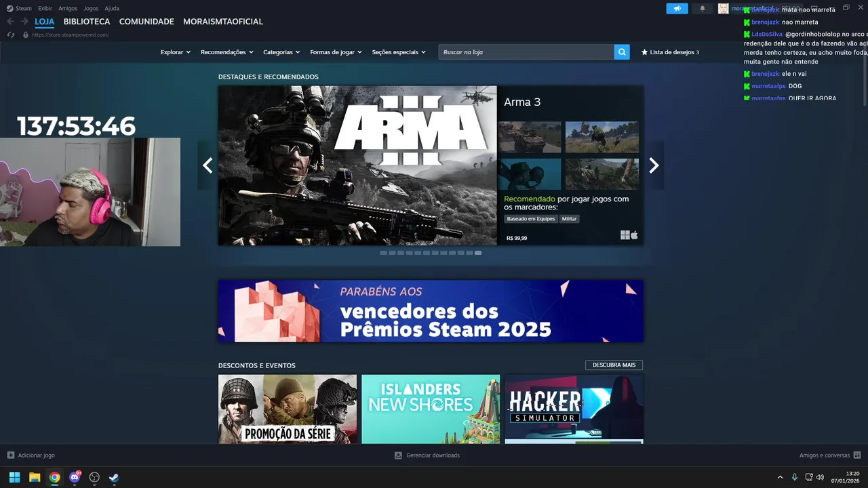The width and height of the screenshot is (868, 488).
Task: Open the Amigos menu
Action: coord(68,8)
